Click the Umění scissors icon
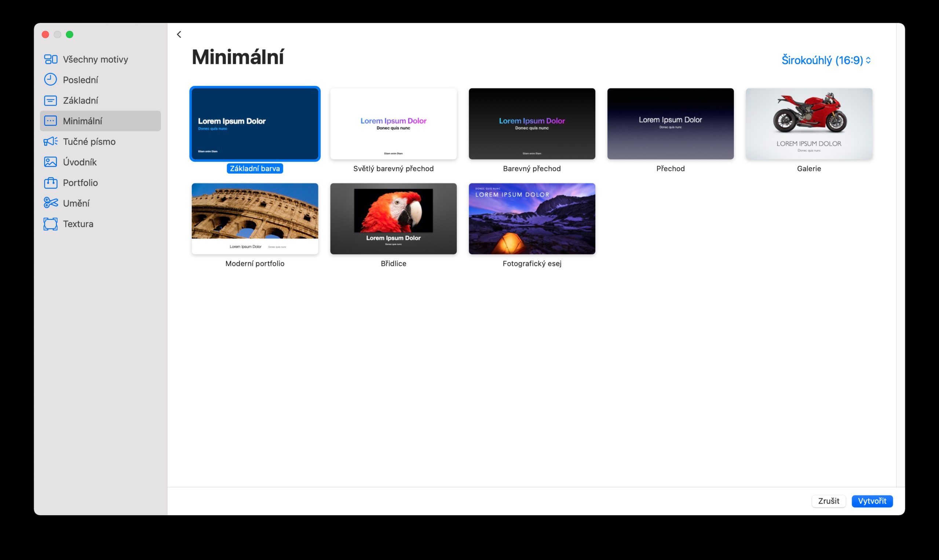Screen dimensions: 939x560 51,203
